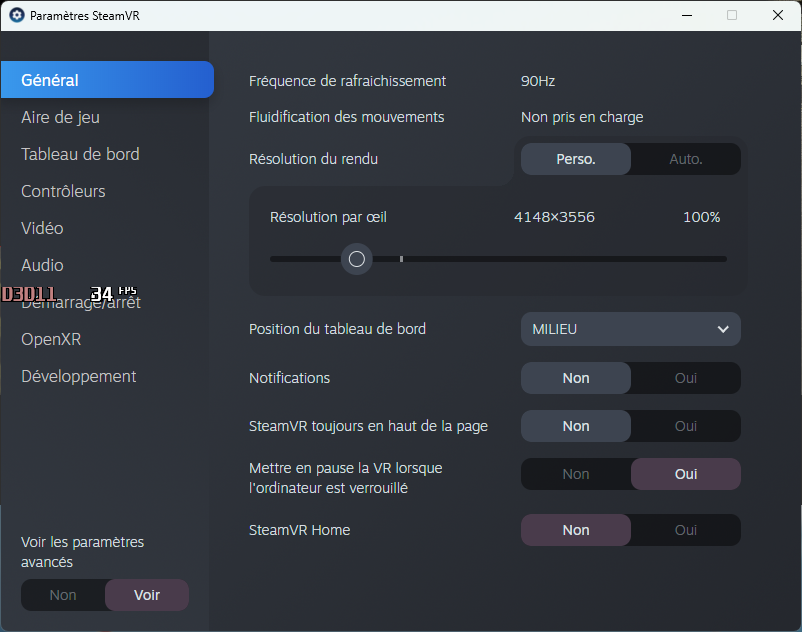Open Démarrage/arrêt settings

tap(81, 303)
